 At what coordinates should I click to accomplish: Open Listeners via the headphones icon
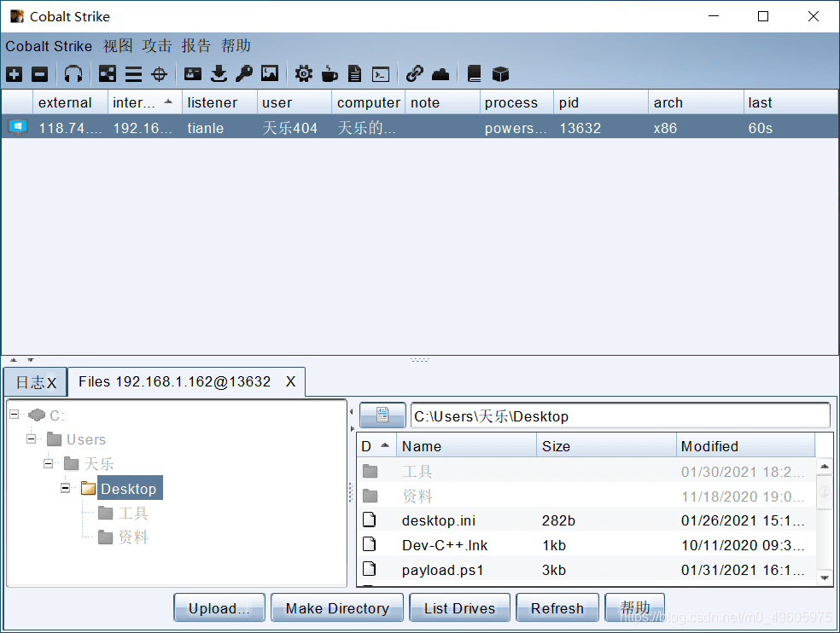[73, 74]
